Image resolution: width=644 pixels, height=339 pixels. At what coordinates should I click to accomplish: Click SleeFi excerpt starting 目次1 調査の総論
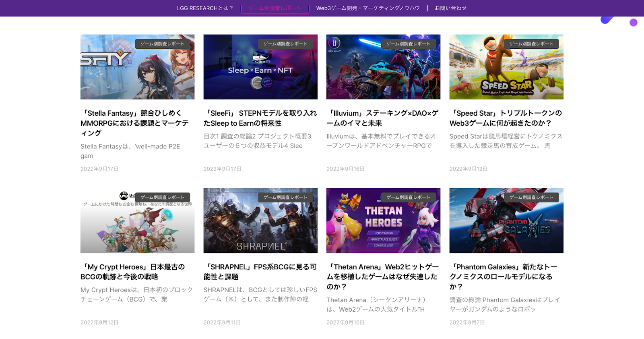258,141
